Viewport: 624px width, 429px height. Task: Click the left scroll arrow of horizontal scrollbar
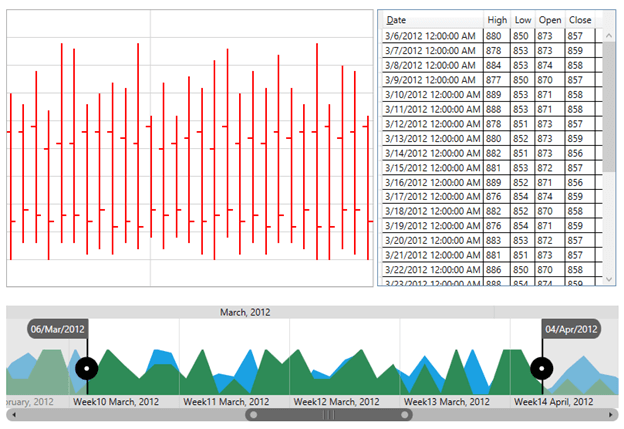[x=13, y=414]
